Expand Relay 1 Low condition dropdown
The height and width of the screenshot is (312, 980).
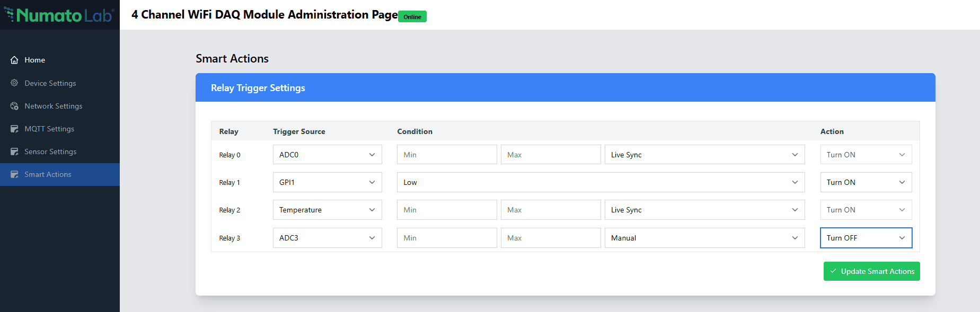[x=600, y=182]
